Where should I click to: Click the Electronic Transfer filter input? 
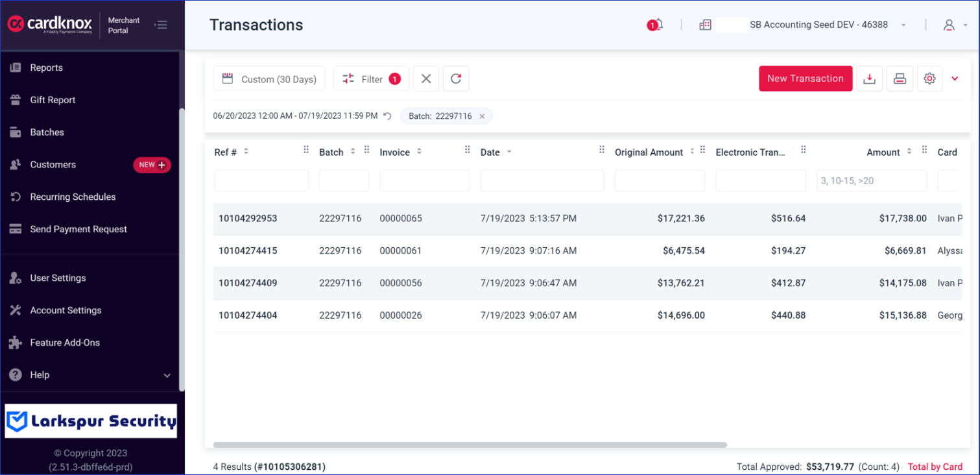click(x=761, y=181)
